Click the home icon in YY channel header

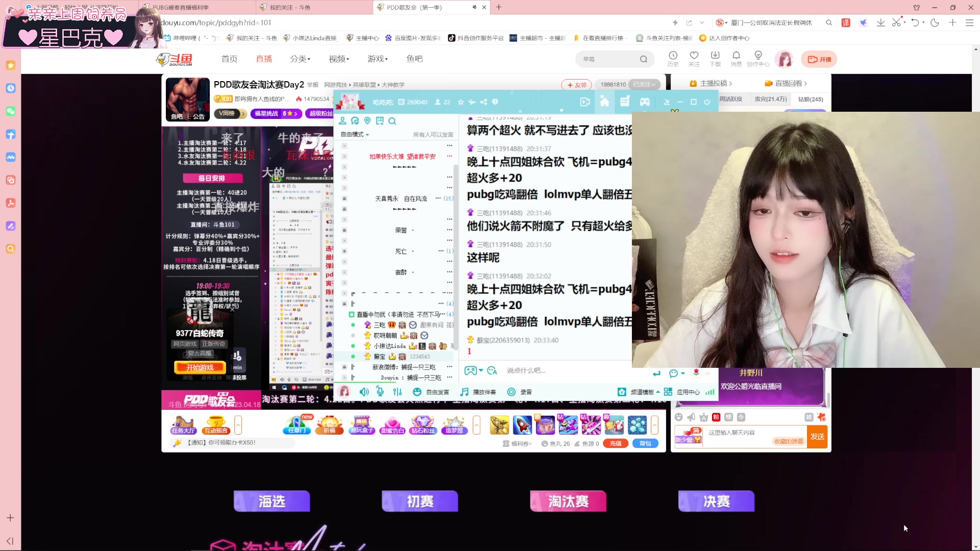[x=604, y=102]
